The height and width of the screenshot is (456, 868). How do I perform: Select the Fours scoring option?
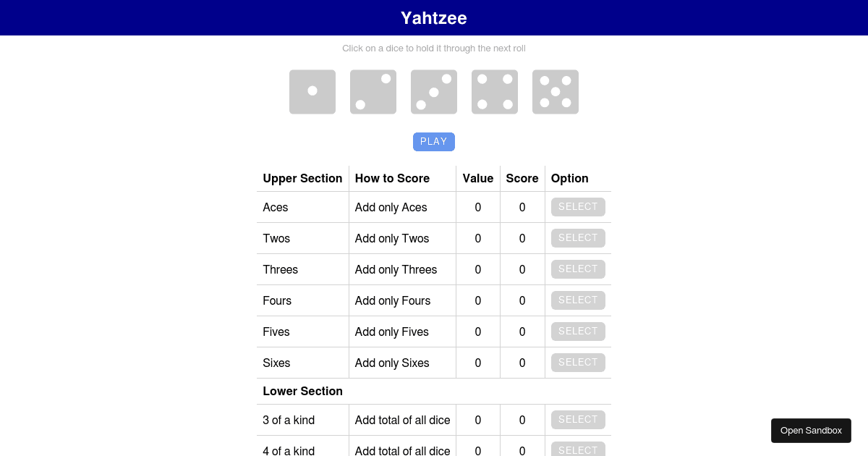tap(578, 300)
